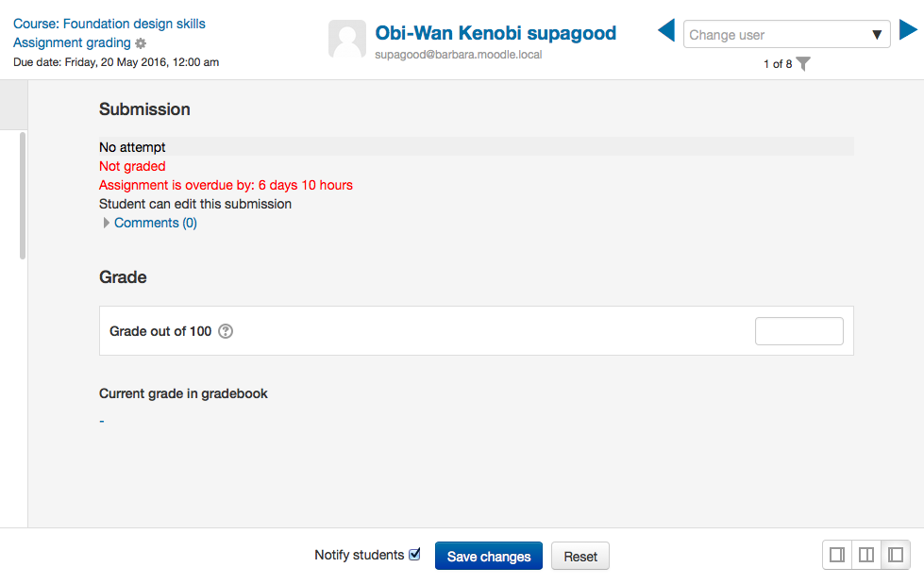The width and height of the screenshot is (924, 584).
Task: Save changes to the grade
Action: pos(489,557)
